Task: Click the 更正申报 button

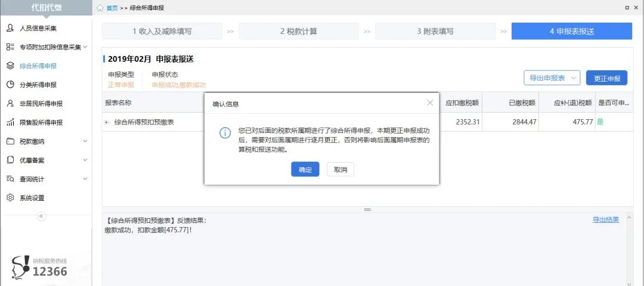Action: pos(606,78)
